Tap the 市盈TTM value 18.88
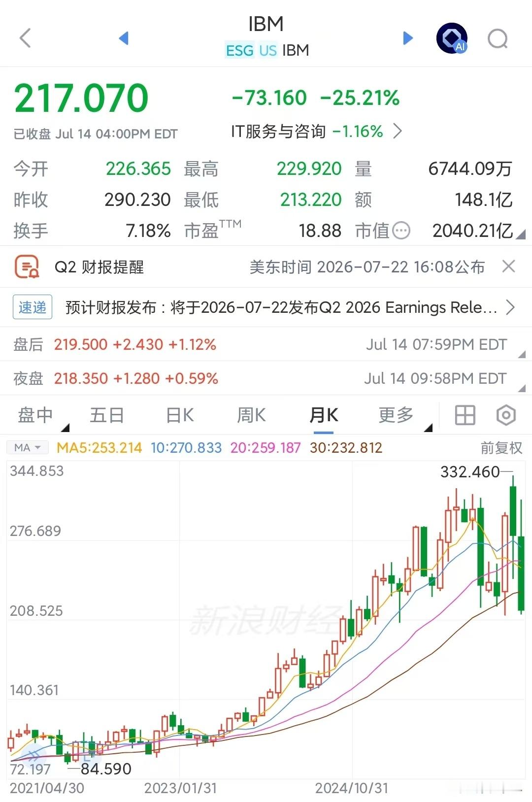This screenshot has width=532, height=802. [x=320, y=231]
